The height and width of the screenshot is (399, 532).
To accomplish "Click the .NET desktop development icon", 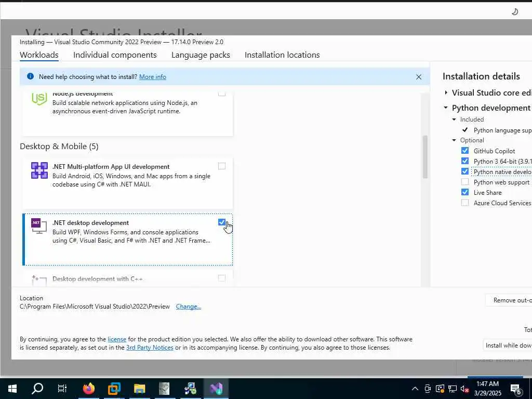I will (x=38, y=226).
